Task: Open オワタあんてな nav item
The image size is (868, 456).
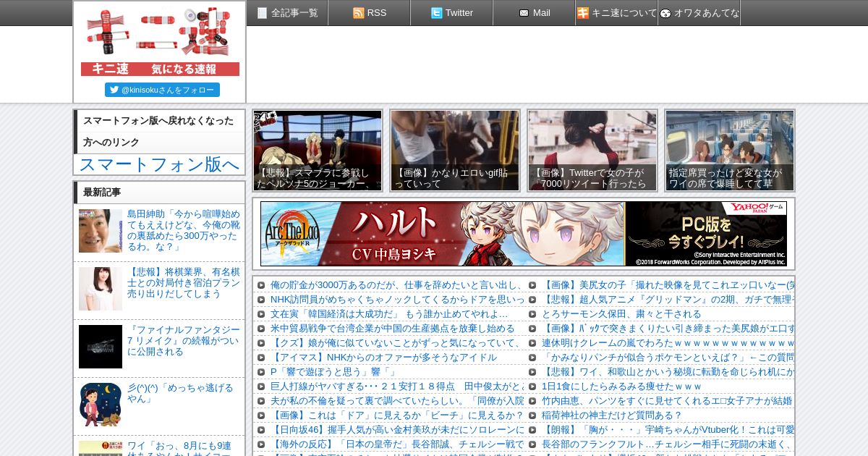Action: (x=699, y=13)
